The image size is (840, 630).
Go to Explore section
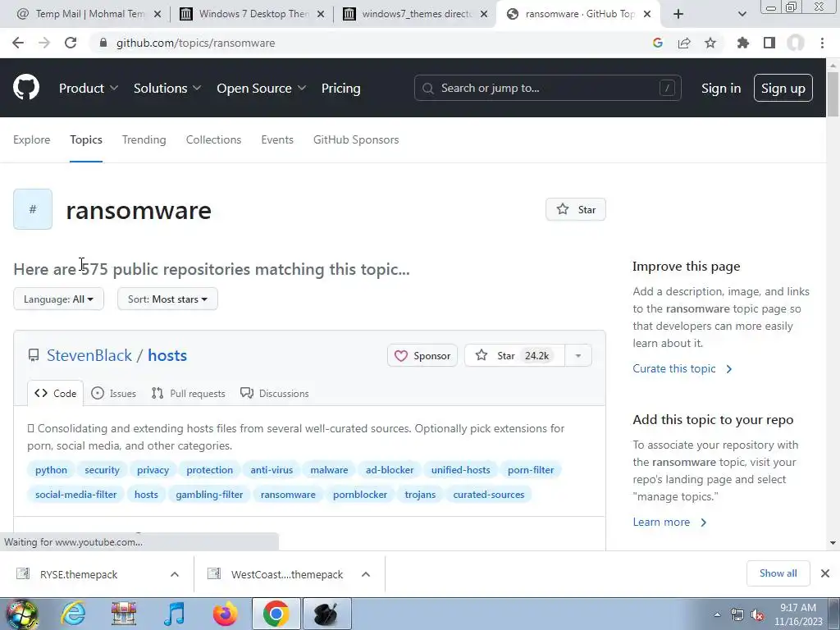click(32, 139)
